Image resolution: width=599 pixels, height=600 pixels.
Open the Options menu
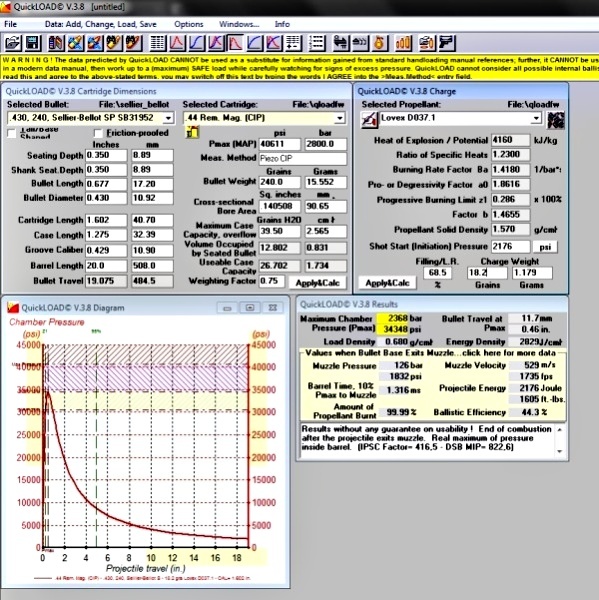coord(188,24)
